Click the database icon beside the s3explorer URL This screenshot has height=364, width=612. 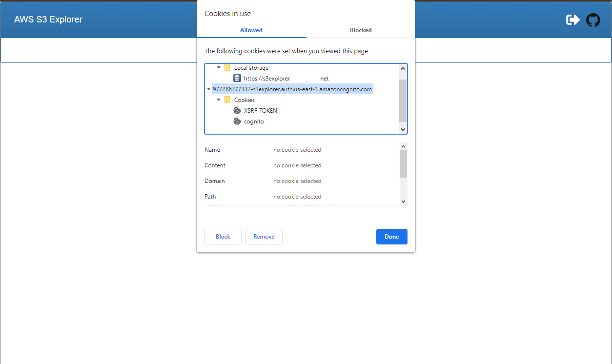tap(237, 78)
